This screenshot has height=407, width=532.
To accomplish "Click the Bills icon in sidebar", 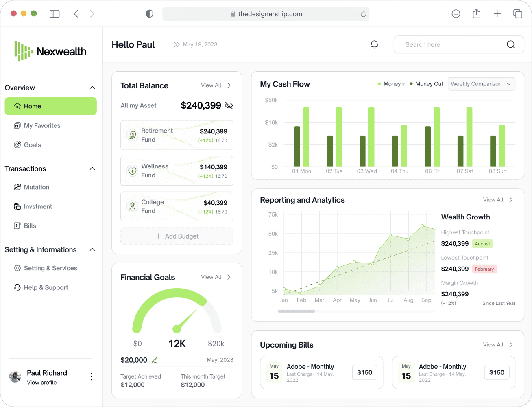I will point(17,226).
